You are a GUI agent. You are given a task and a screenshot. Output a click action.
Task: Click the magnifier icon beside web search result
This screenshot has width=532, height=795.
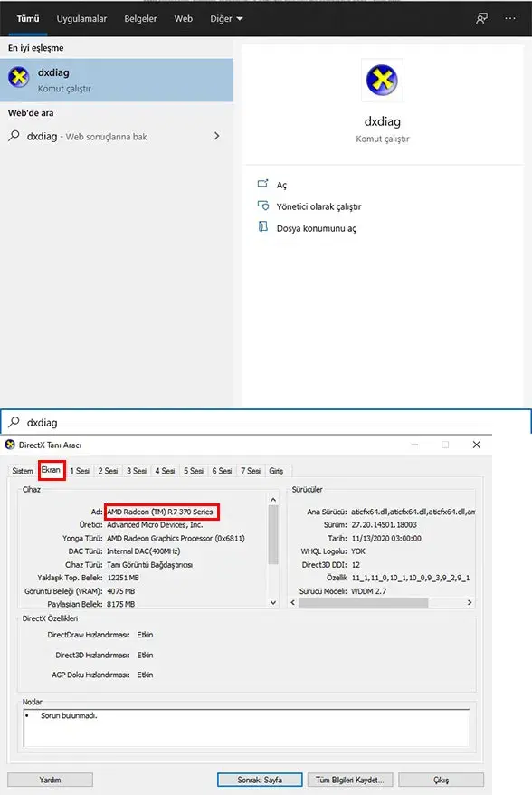(14, 136)
